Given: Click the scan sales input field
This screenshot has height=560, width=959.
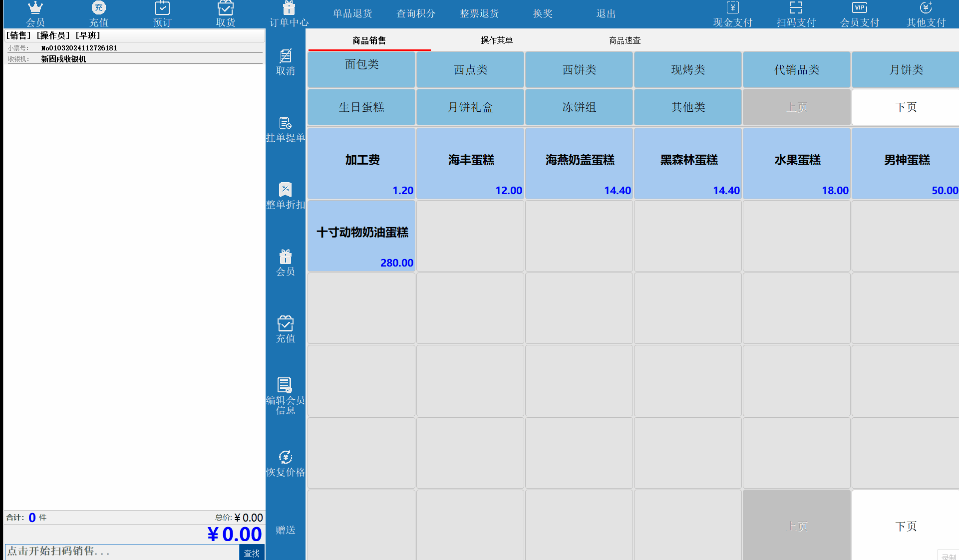Looking at the screenshot, I should tap(121, 552).
